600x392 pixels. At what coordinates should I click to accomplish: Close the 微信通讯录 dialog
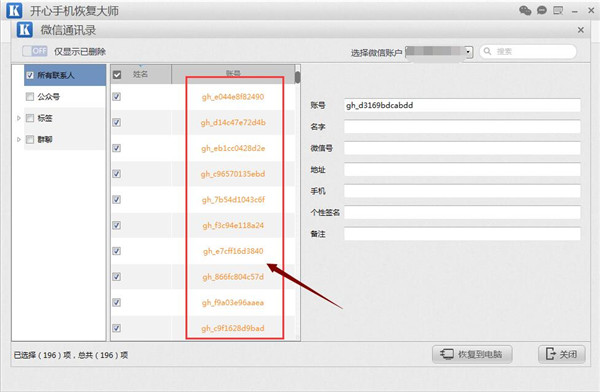click(580, 30)
